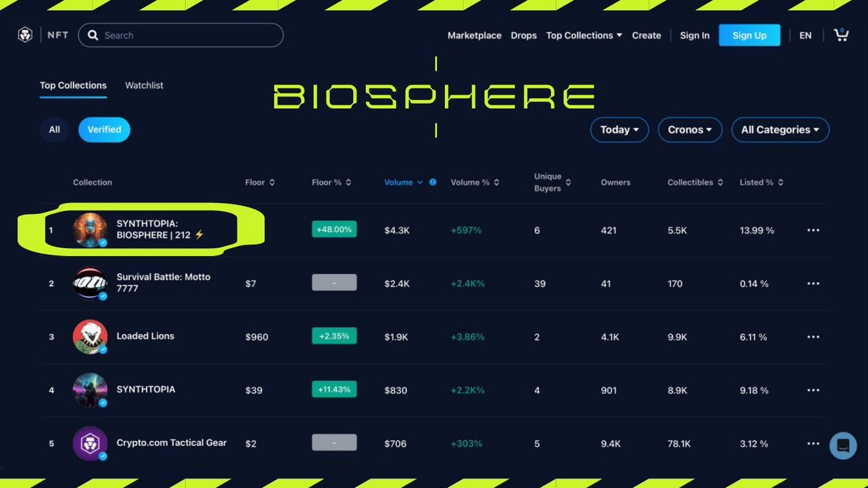Click the 78.1K collectibles value

679,444
